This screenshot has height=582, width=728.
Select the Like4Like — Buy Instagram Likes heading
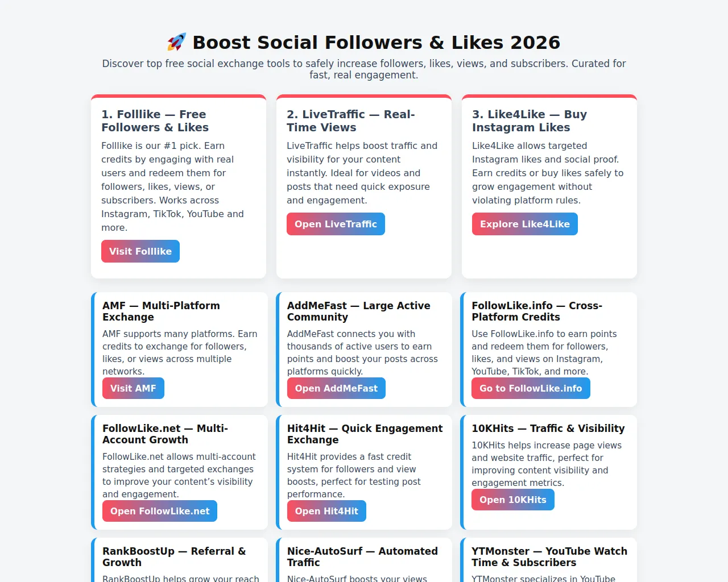(529, 121)
